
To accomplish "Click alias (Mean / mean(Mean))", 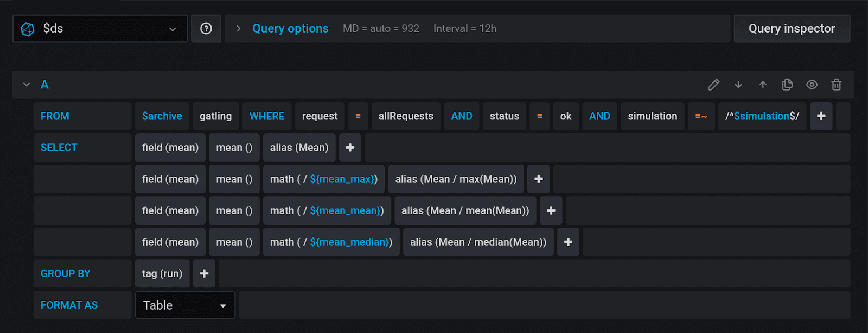I will tap(465, 210).
